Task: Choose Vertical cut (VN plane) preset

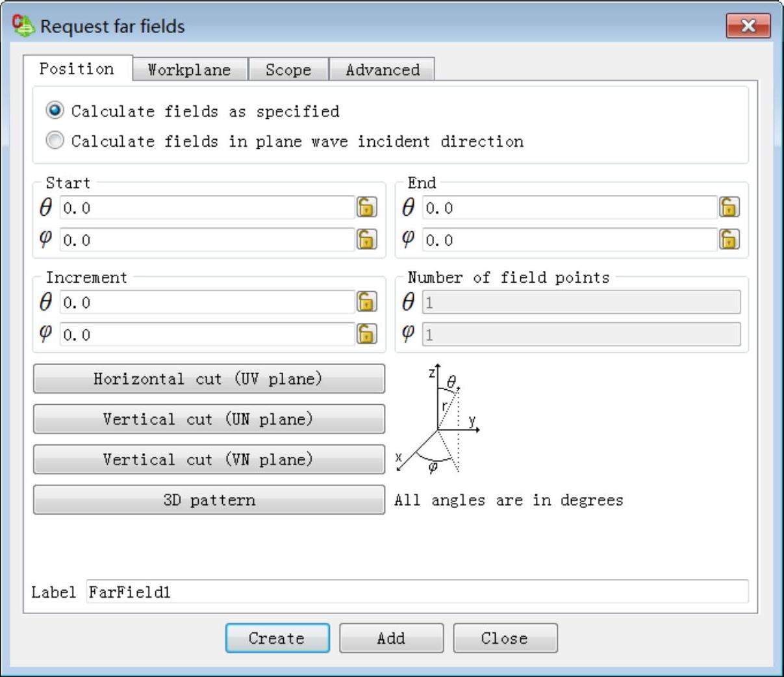Action: click(209, 459)
